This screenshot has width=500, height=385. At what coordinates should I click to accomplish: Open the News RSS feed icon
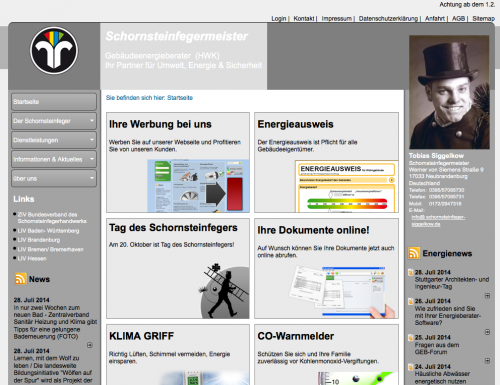[x=20, y=279]
